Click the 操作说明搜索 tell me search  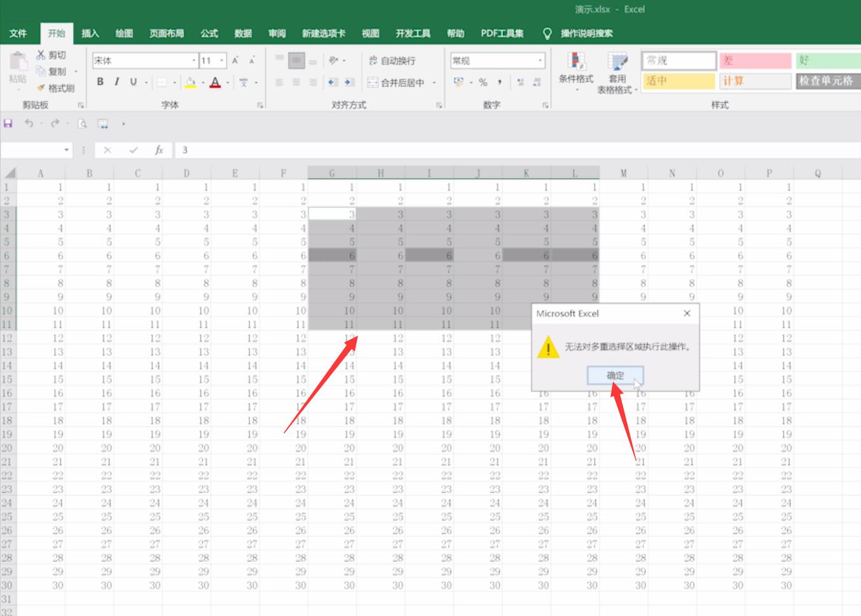[586, 33]
